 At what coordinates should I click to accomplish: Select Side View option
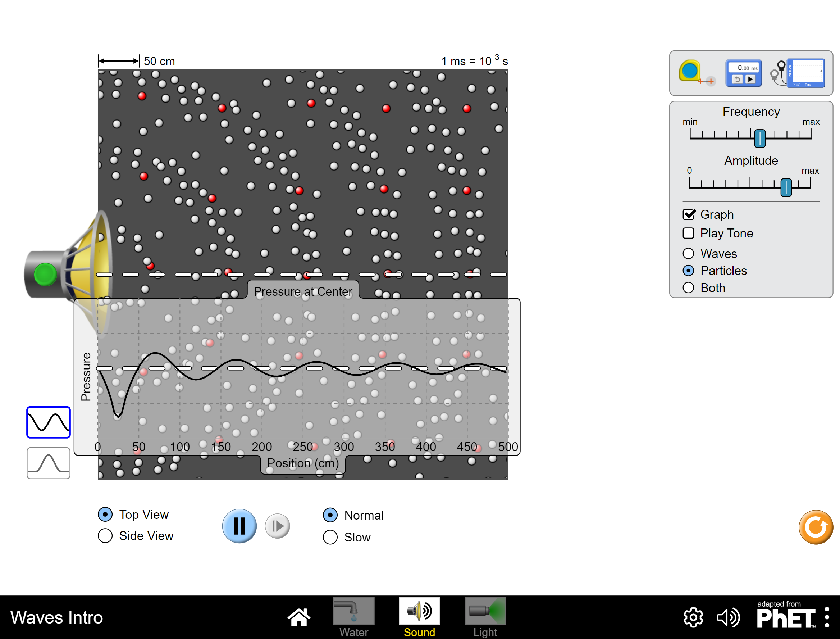coord(105,535)
